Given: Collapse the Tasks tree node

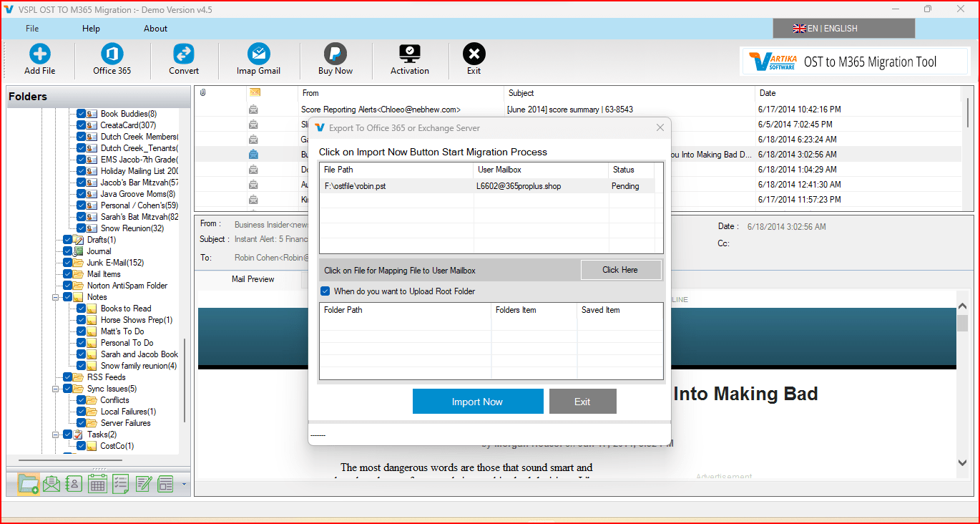Looking at the screenshot, I should (56, 435).
